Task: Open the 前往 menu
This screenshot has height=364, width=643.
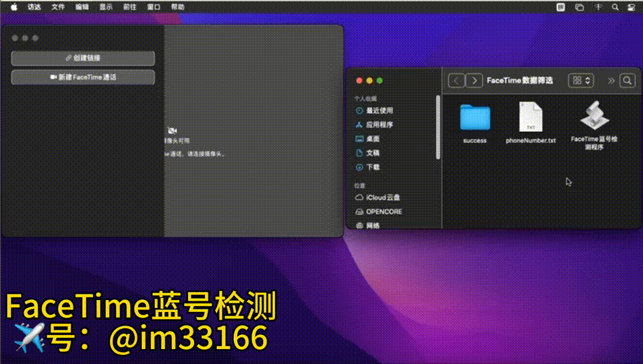Action: [x=129, y=7]
